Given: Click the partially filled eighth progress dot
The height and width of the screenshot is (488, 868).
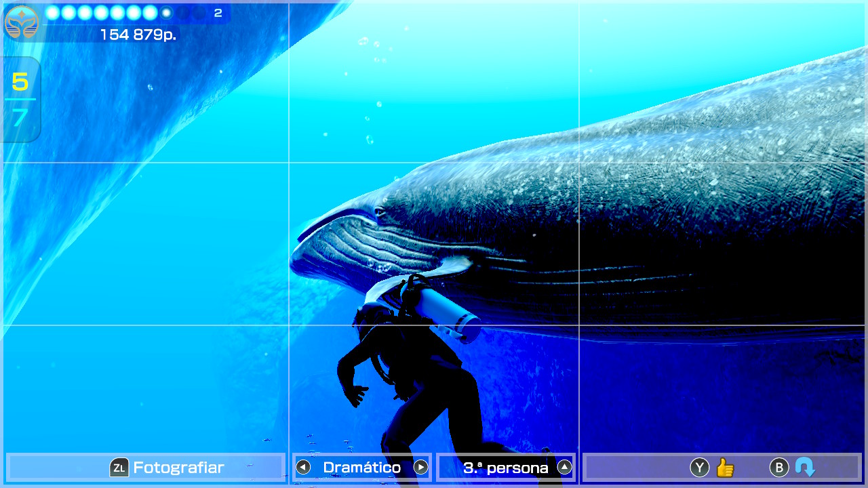Looking at the screenshot, I should tap(166, 13).
